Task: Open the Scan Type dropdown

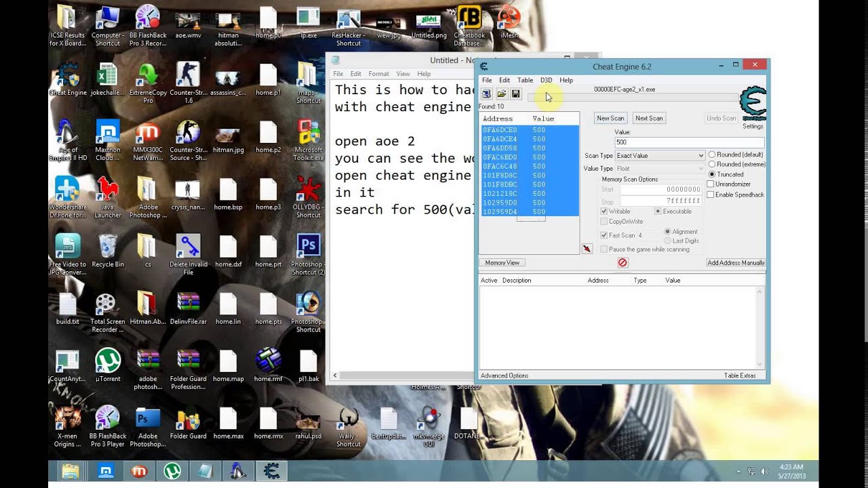Action: pyautogui.click(x=660, y=156)
